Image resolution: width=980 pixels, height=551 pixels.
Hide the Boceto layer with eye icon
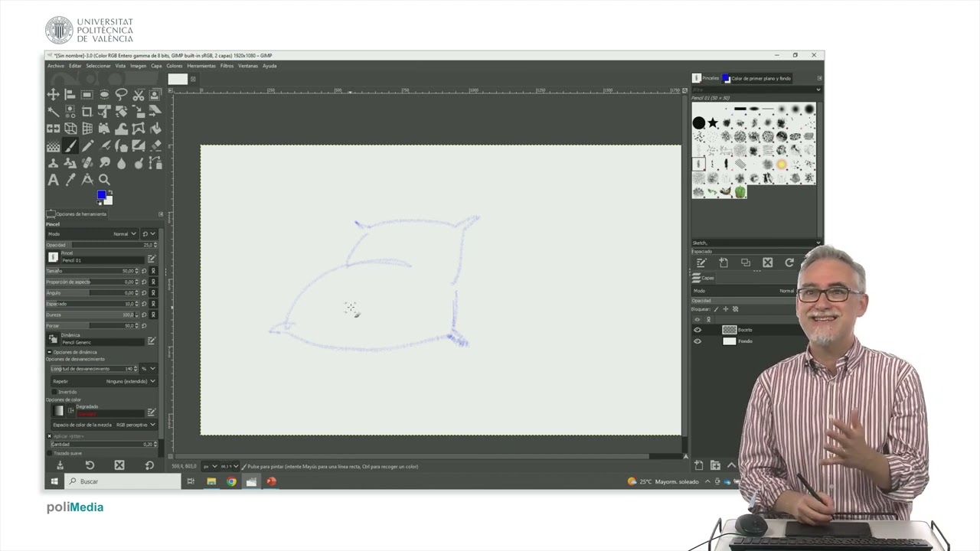pos(697,330)
